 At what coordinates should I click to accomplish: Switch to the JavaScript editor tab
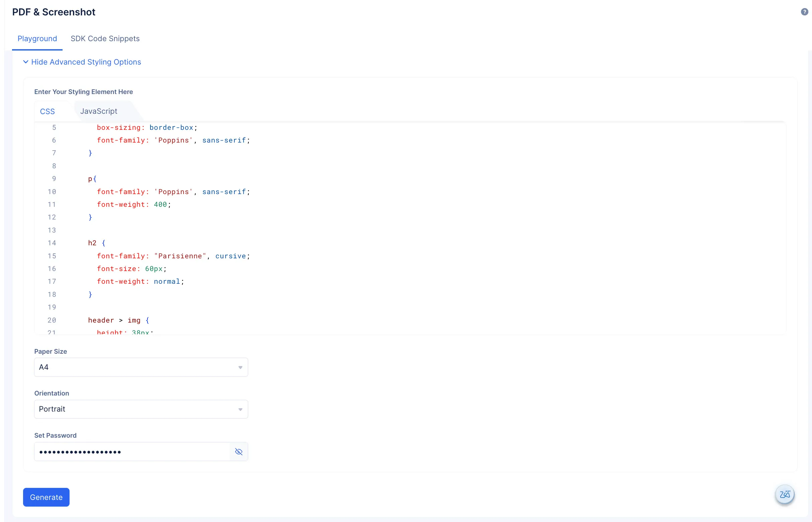99,111
